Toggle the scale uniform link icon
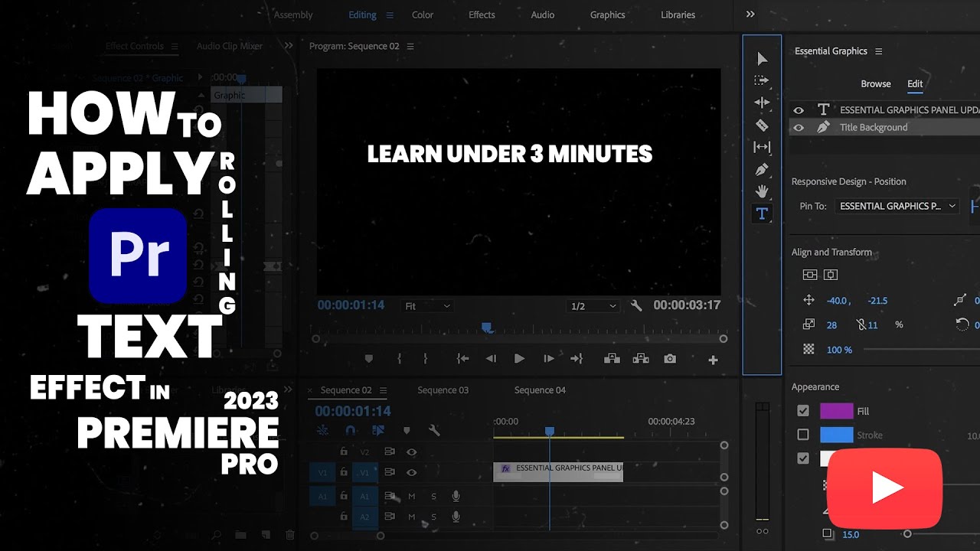This screenshot has width=980, height=551. 861,325
